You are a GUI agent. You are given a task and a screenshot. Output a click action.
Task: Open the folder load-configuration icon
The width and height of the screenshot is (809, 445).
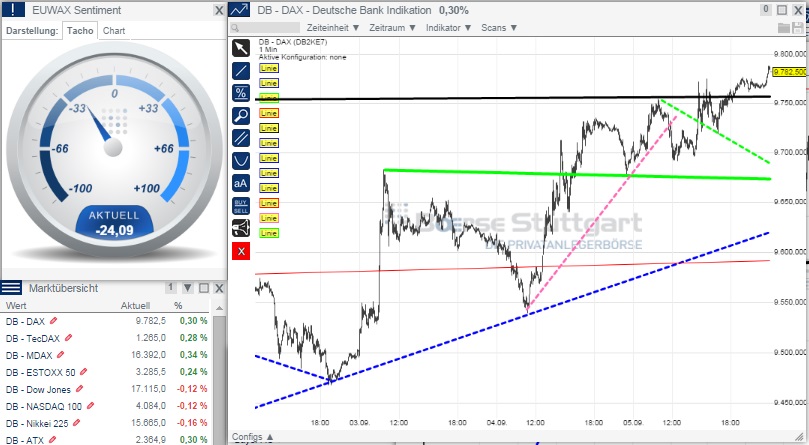[784, 28]
